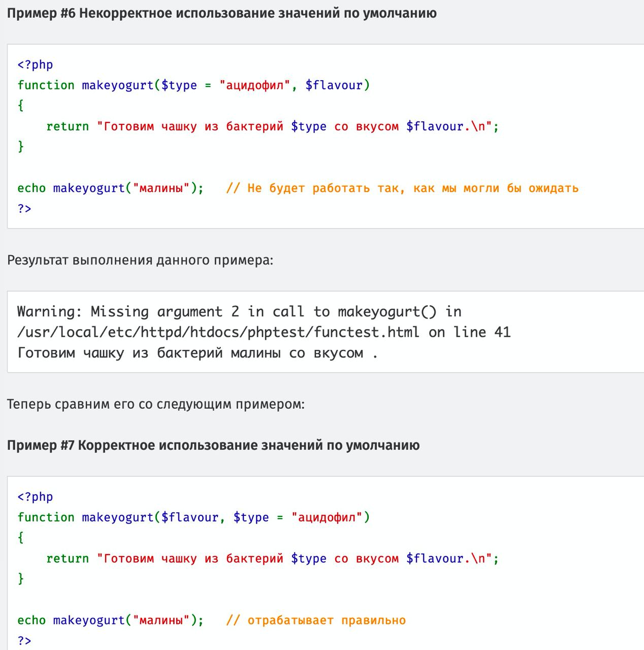This screenshot has width=644, height=650.
Task: Click the opening <?php tag in Example 7
Action: [x=35, y=497]
